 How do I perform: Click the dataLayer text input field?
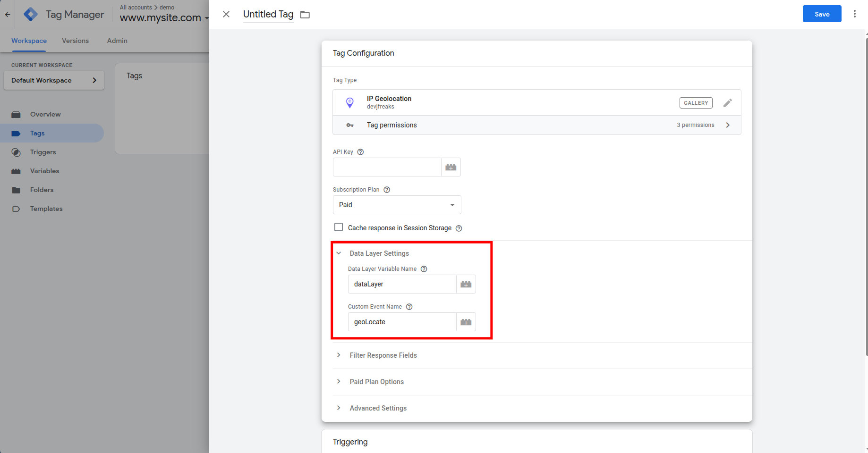click(x=402, y=284)
